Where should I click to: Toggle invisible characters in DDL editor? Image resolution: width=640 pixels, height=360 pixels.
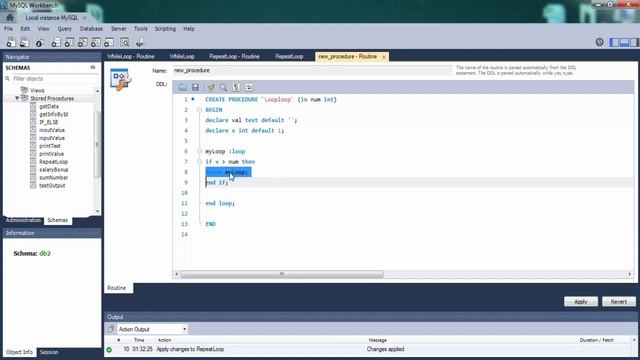coord(236,87)
